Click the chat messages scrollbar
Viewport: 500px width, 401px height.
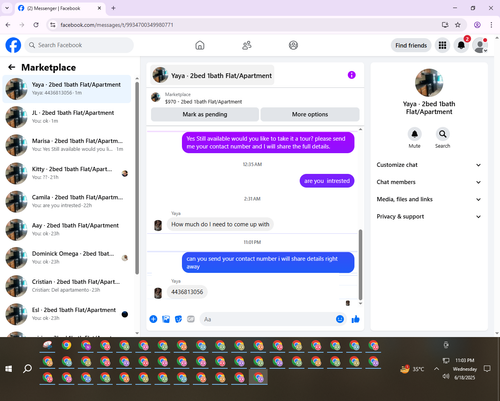(360, 265)
